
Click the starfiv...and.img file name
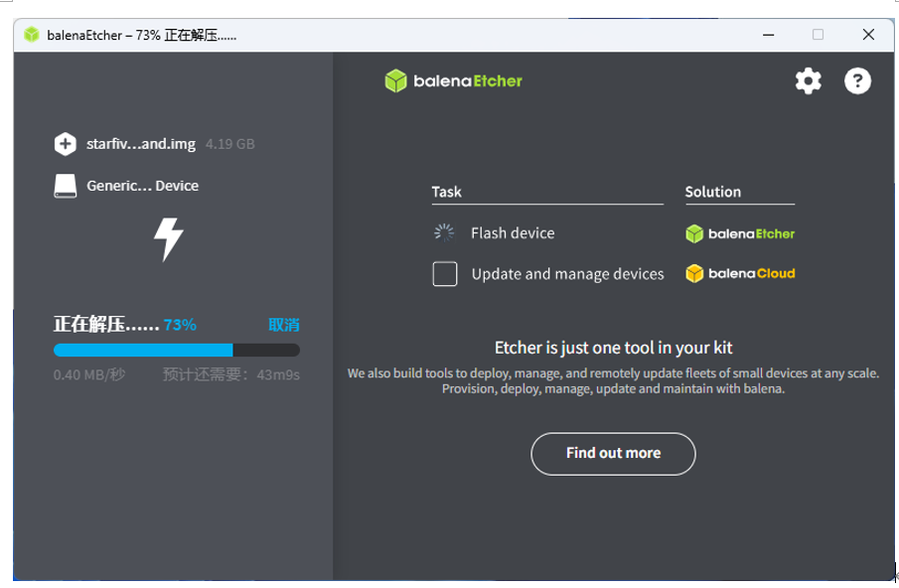click(x=141, y=144)
